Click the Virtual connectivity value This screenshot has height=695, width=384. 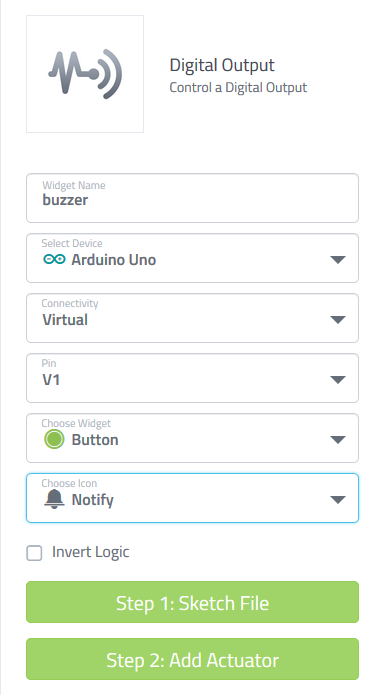click(x=65, y=320)
